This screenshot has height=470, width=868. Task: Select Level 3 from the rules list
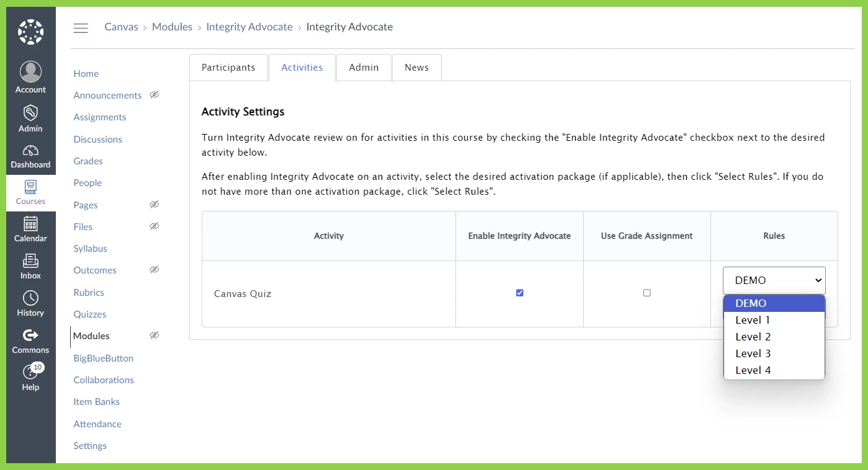pyautogui.click(x=774, y=353)
